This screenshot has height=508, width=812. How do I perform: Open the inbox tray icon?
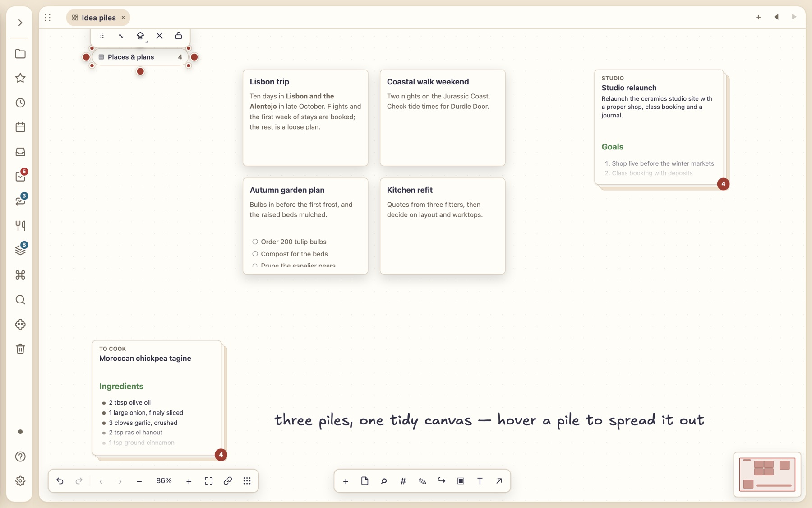click(20, 152)
